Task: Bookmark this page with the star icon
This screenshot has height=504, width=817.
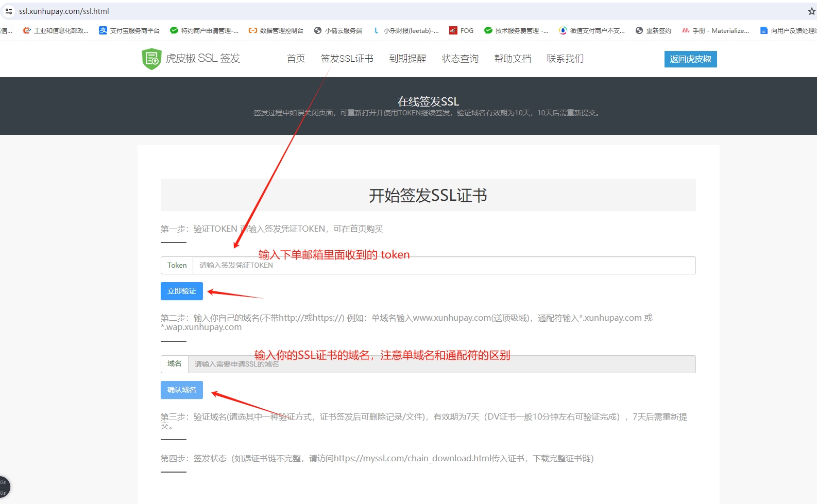Action: [x=811, y=11]
